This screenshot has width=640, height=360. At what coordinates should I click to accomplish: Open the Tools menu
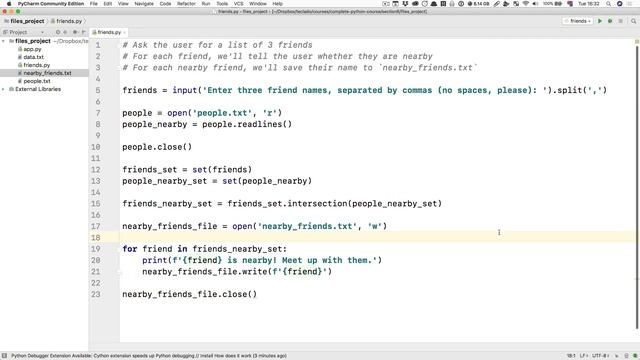click(x=222, y=4)
